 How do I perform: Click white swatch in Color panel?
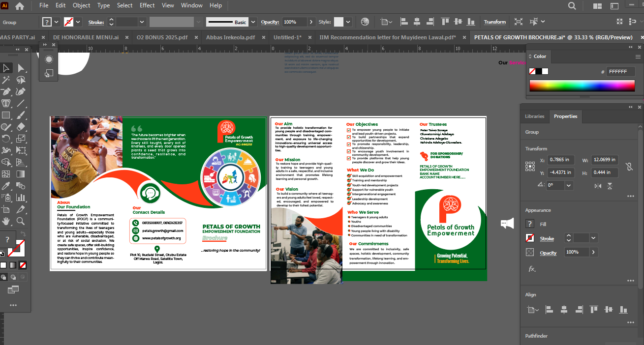[x=545, y=71]
